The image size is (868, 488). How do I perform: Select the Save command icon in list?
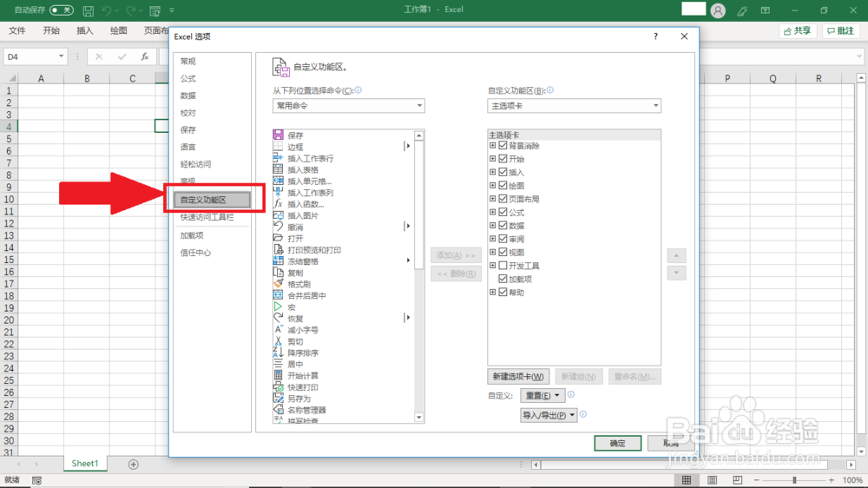click(278, 135)
